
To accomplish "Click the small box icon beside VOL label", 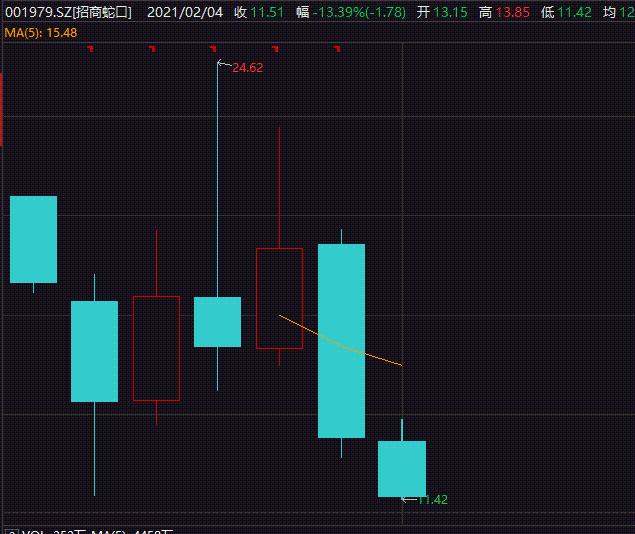I will [11, 530].
